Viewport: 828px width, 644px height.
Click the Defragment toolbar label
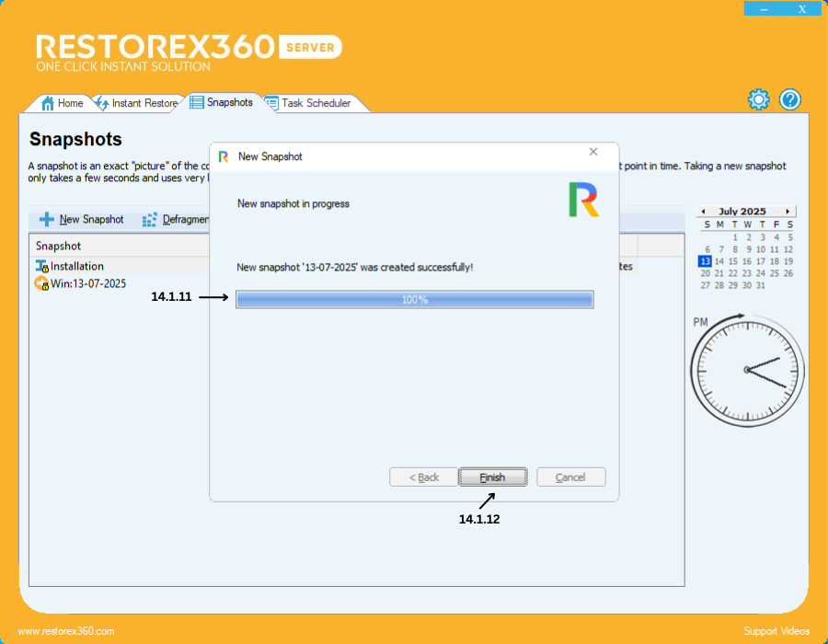(x=186, y=219)
